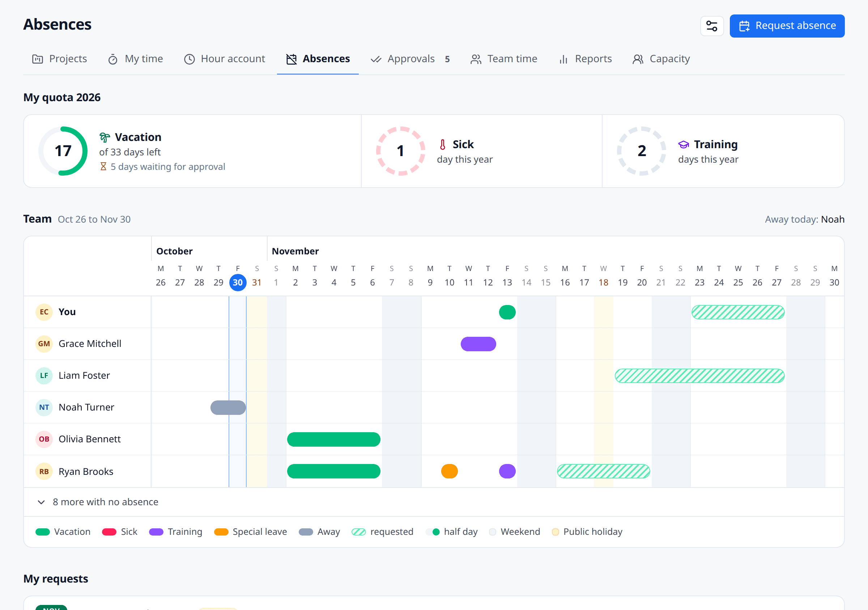Click Noah Turner's NT avatar
The image size is (868, 610).
coord(44,407)
